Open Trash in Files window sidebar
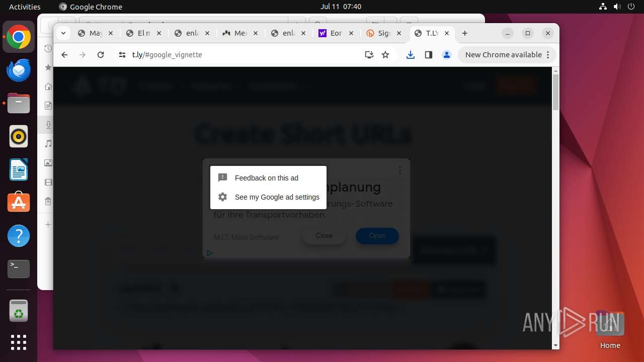The width and height of the screenshot is (644, 362). pyautogui.click(x=48, y=201)
